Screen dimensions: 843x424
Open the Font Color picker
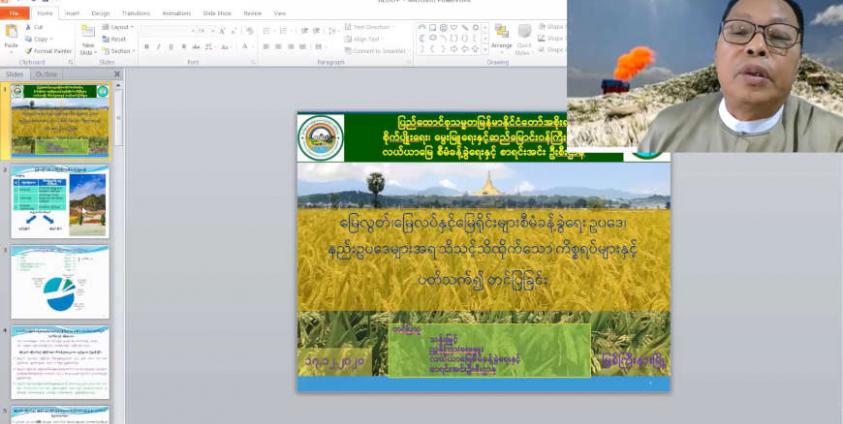tap(245, 47)
